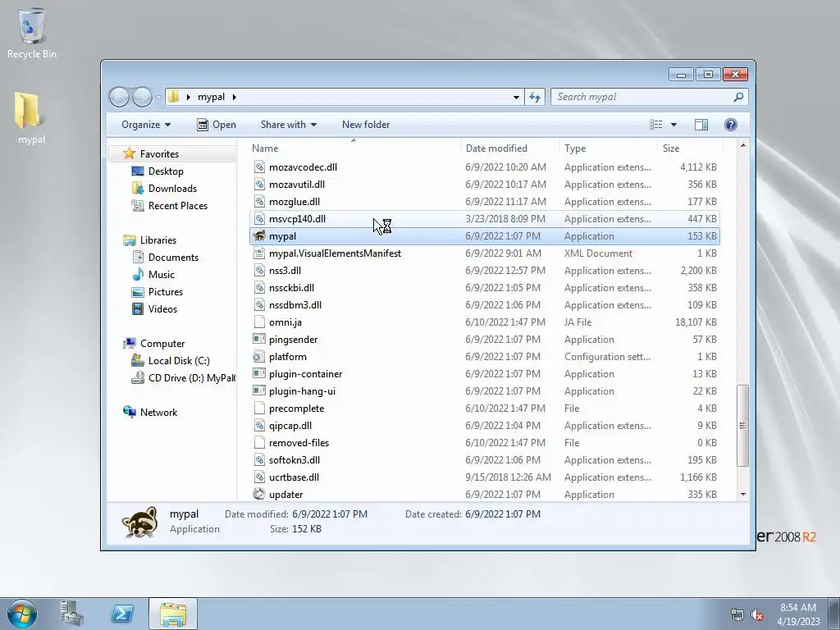Screen dimensions: 840x630
Task: Click the muted volume tray icon
Action: (757, 615)
